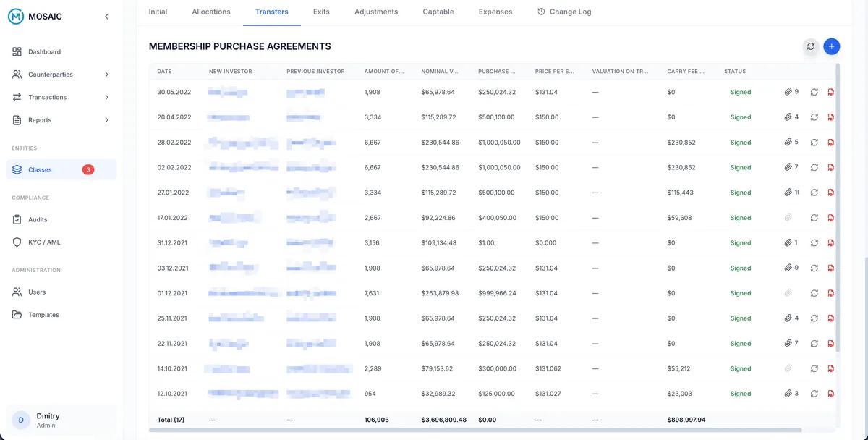Switch to the Initial tab
Viewport: 868px width, 440px height.
158,12
